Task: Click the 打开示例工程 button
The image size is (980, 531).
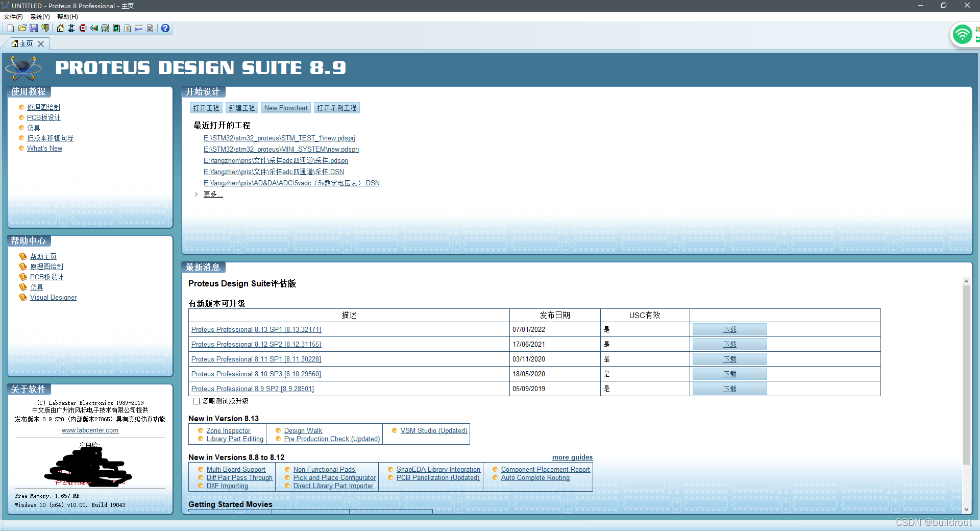Action: [337, 108]
